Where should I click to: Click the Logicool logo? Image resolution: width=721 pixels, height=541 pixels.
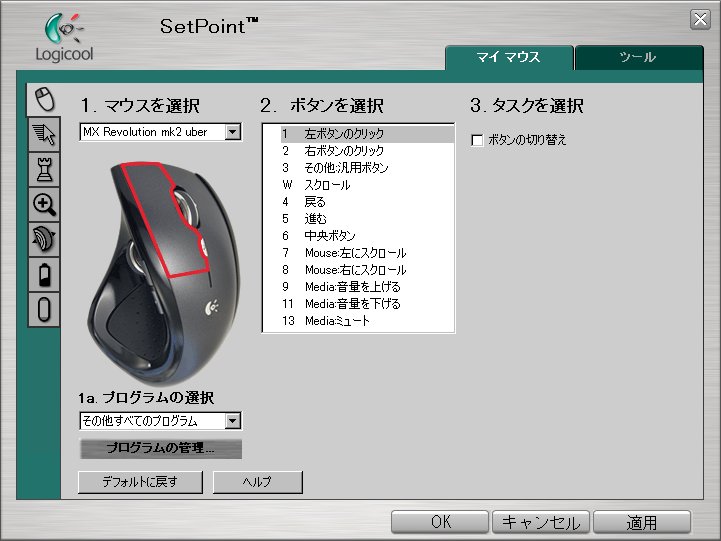[x=64, y=38]
